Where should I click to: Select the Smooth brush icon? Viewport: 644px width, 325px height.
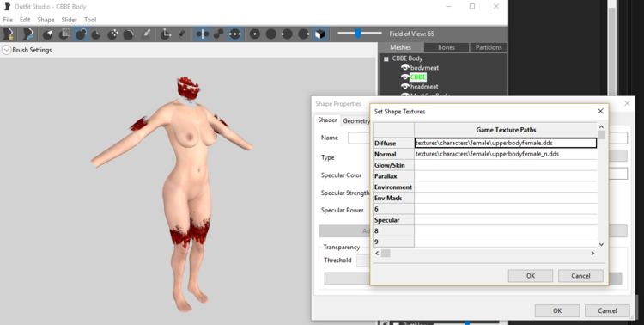click(x=129, y=34)
